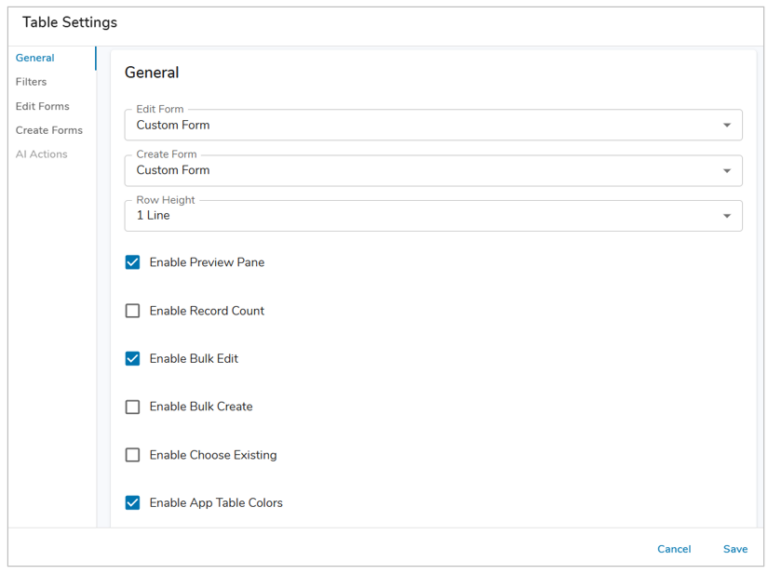Open the Edit Form dropdown
Image resolution: width=768 pixels, height=574 pixels.
click(x=433, y=125)
